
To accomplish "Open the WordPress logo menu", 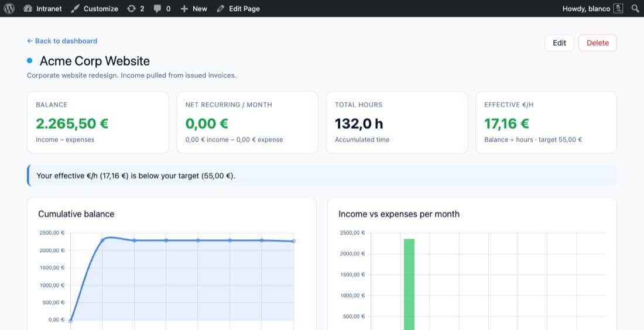I will coord(9,9).
